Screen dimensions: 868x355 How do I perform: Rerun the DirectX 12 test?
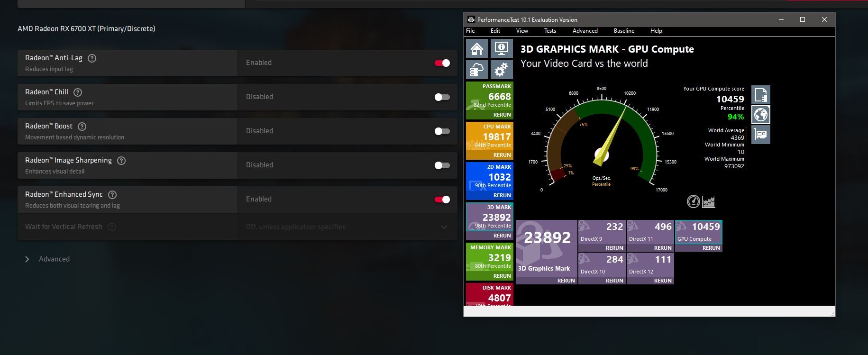(x=663, y=281)
